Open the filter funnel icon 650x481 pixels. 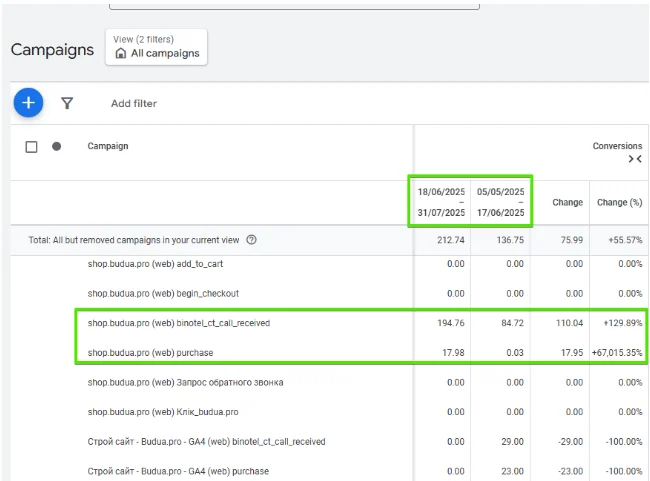click(67, 103)
